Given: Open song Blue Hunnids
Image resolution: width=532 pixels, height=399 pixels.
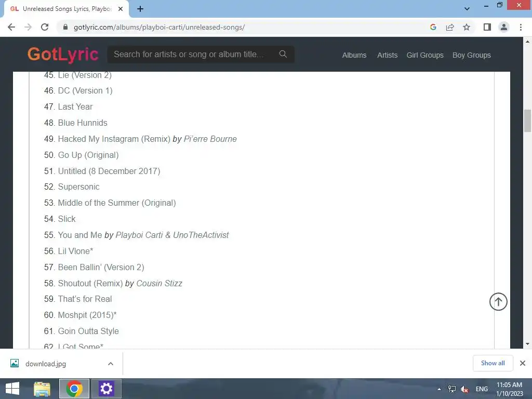Looking at the screenshot, I should (x=83, y=123).
